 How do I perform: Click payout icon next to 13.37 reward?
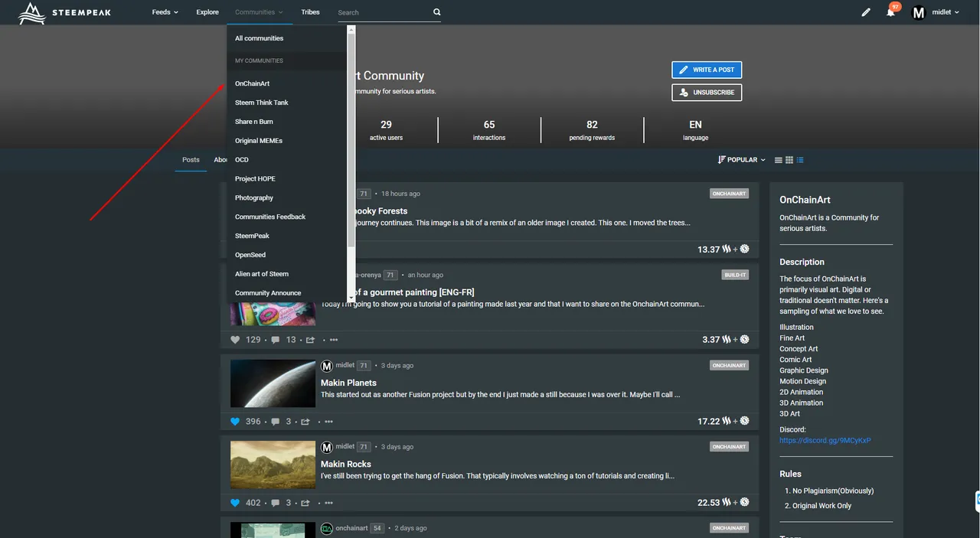click(x=744, y=249)
